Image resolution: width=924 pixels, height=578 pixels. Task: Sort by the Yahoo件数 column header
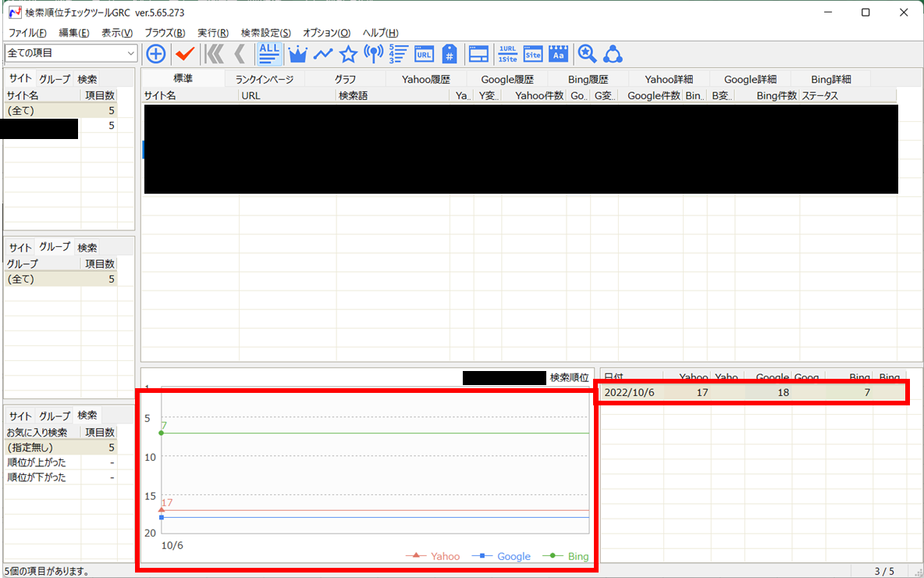coord(534,95)
